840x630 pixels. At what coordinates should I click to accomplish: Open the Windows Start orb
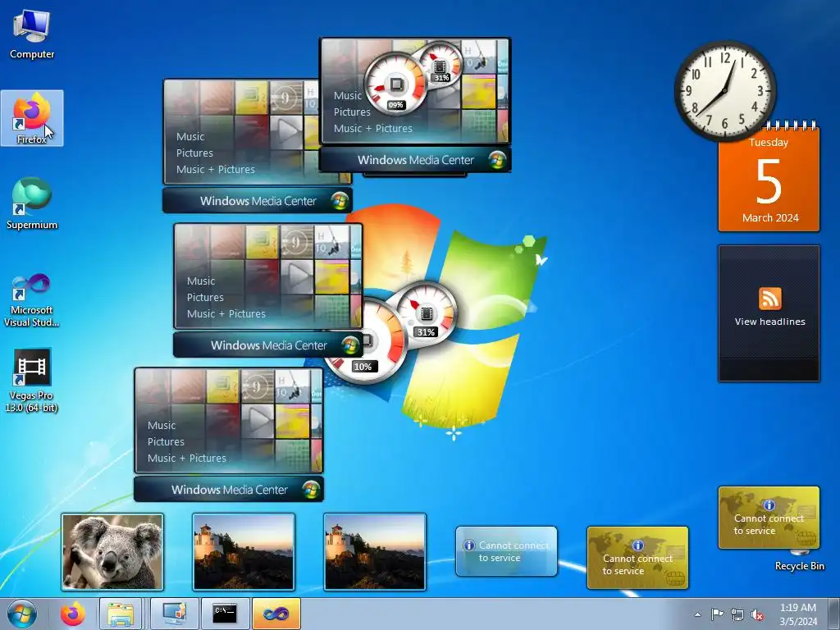coord(22,614)
